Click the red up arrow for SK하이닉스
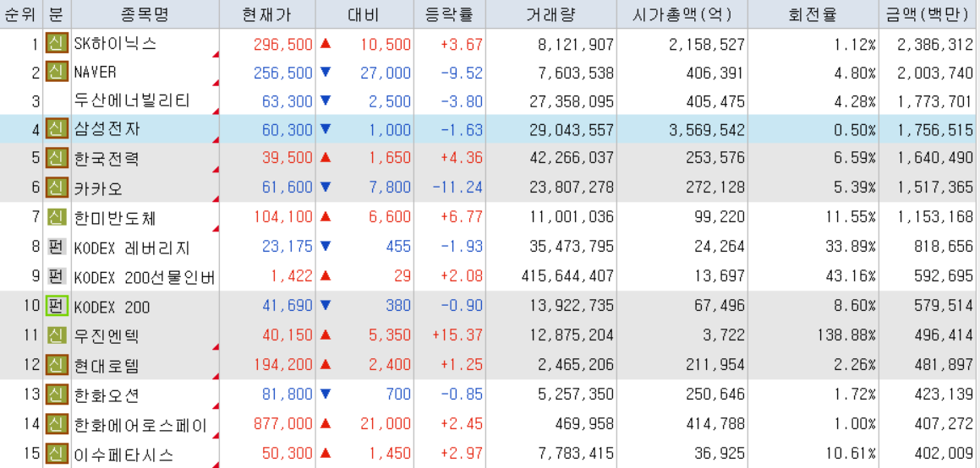980x468 pixels. (325, 44)
